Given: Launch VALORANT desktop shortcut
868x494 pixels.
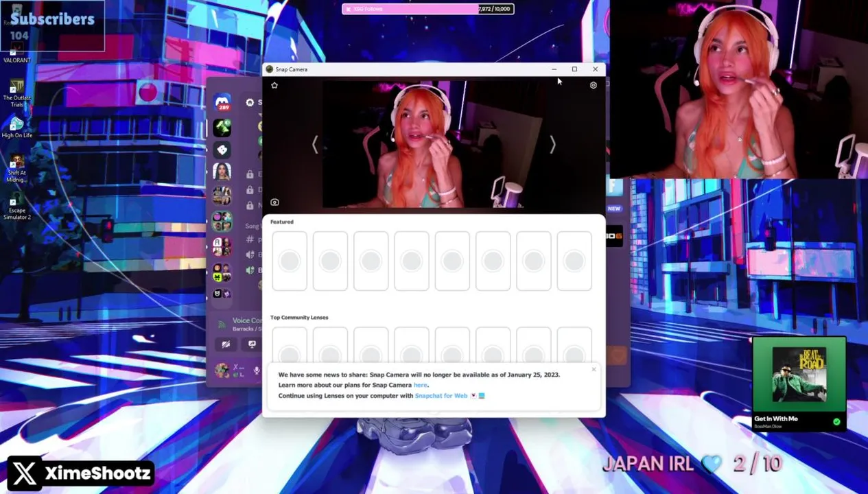Looking at the screenshot, I should 16,52.
